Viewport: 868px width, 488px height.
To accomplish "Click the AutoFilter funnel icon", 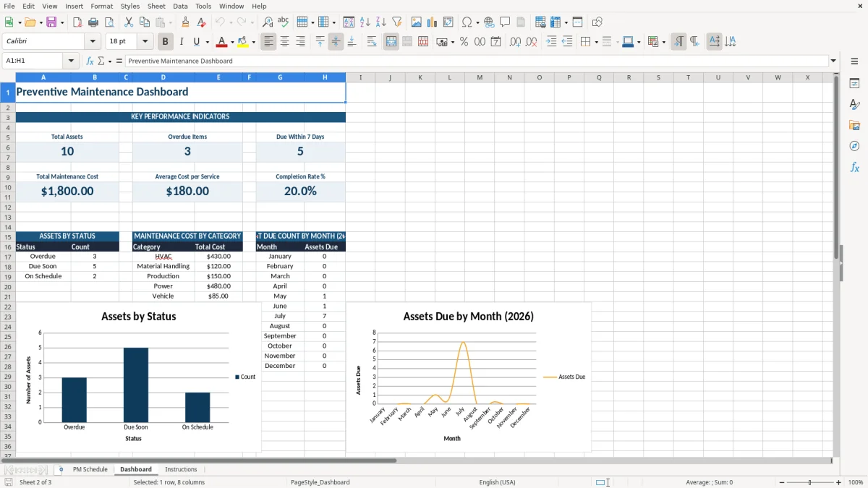I will [x=397, y=22].
